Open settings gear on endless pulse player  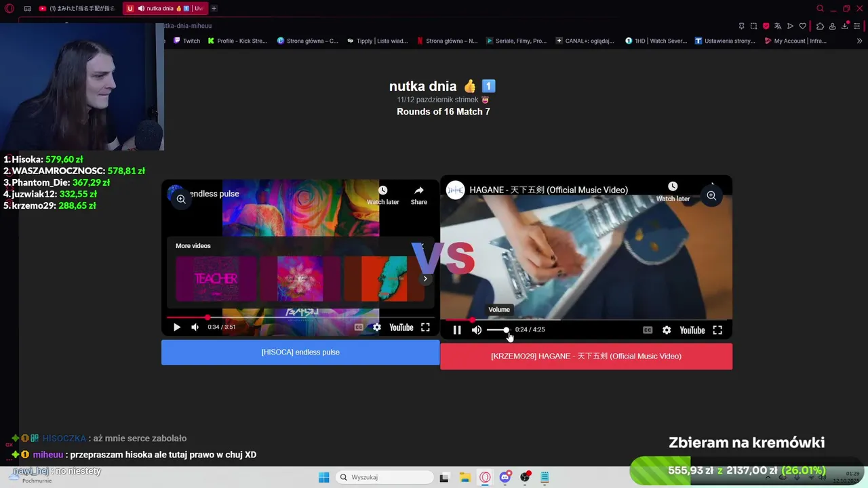377,327
